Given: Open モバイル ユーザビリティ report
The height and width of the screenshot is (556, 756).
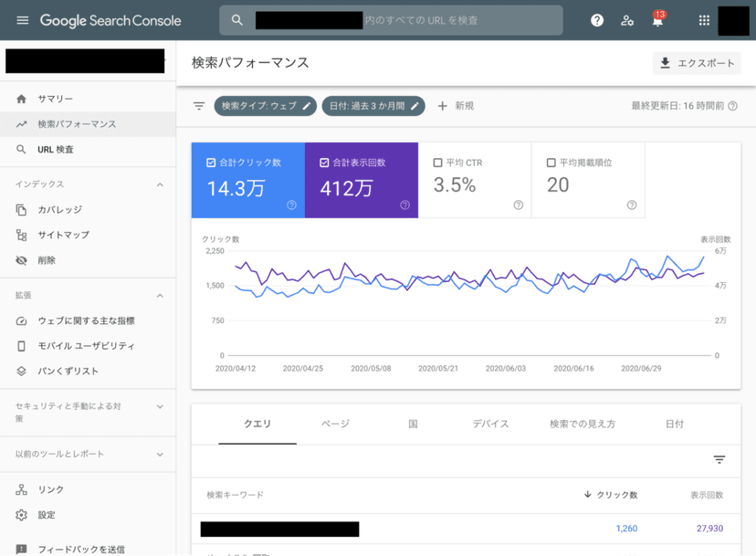Looking at the screenshot, I should pyautogui.click(x=88, y=346).
